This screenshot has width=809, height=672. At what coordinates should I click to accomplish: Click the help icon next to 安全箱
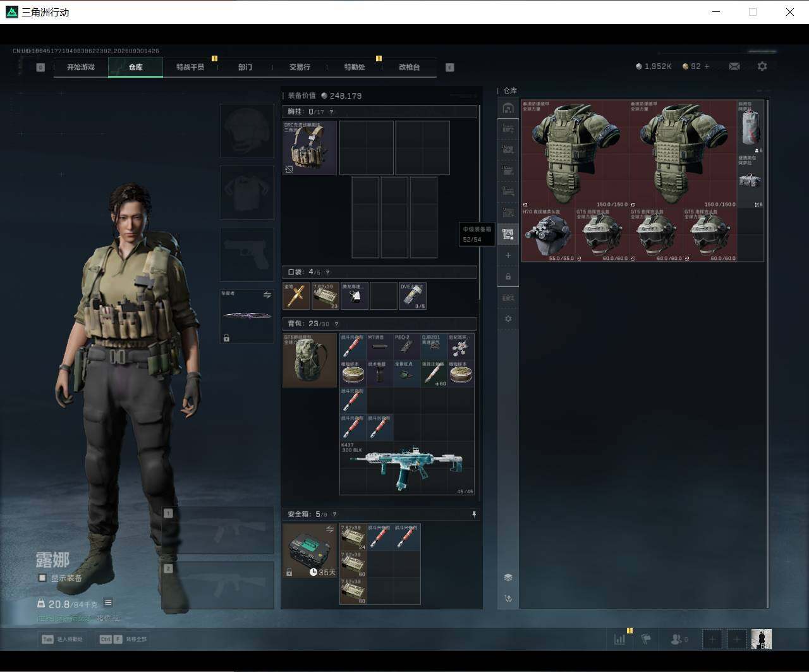pos(334,515)
